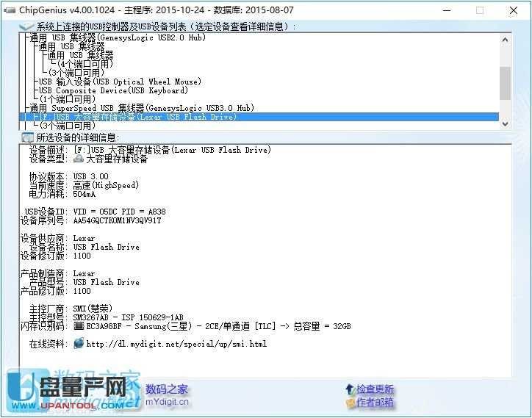
Task: Click the 504mA power consumption value
Action: pos(85,194)
